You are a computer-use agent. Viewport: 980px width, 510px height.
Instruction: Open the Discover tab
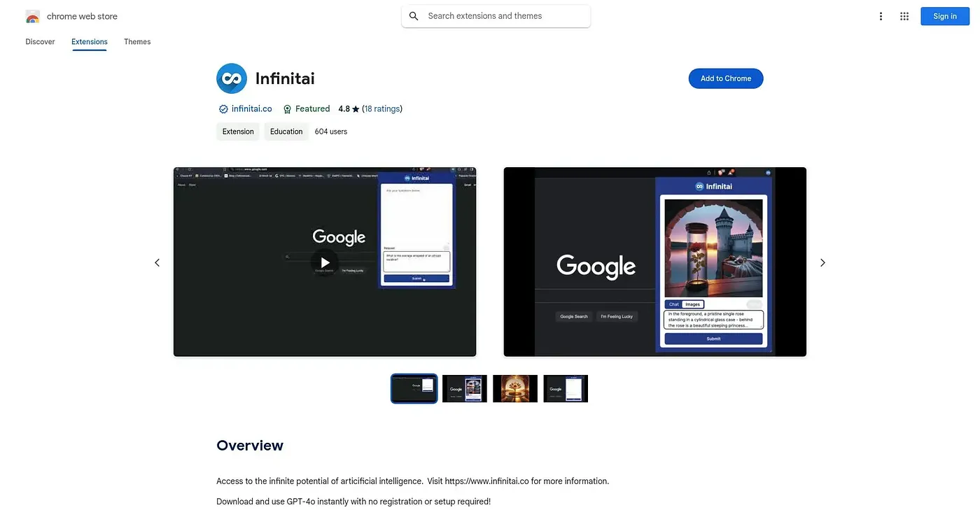click(x=40, y=42)
